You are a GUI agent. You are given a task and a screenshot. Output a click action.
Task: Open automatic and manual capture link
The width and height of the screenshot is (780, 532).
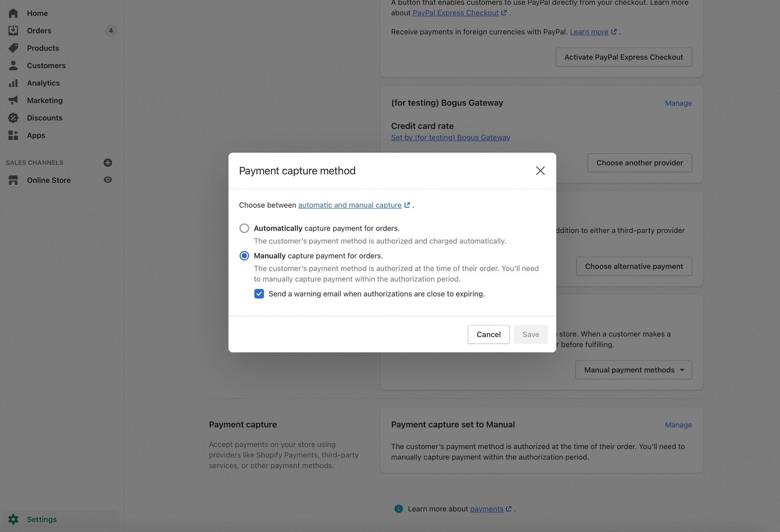click(350, 205)
